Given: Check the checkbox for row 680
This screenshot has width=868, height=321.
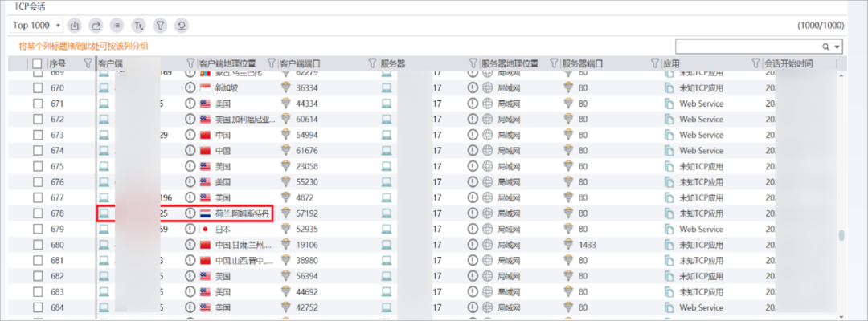Looking at the screenshot, I should (x=38, y=245).
